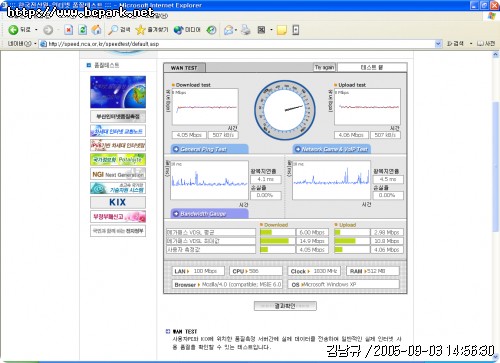500x363 pixels.
Task: Click the vertical scrollbar down arrow
Action: click(x=496, y=356)
